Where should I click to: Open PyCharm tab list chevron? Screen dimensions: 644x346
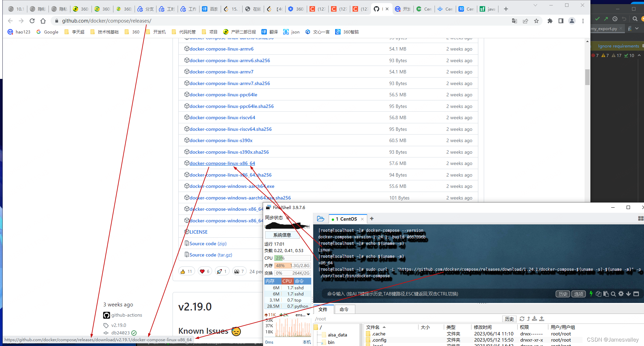coord(637,29)
